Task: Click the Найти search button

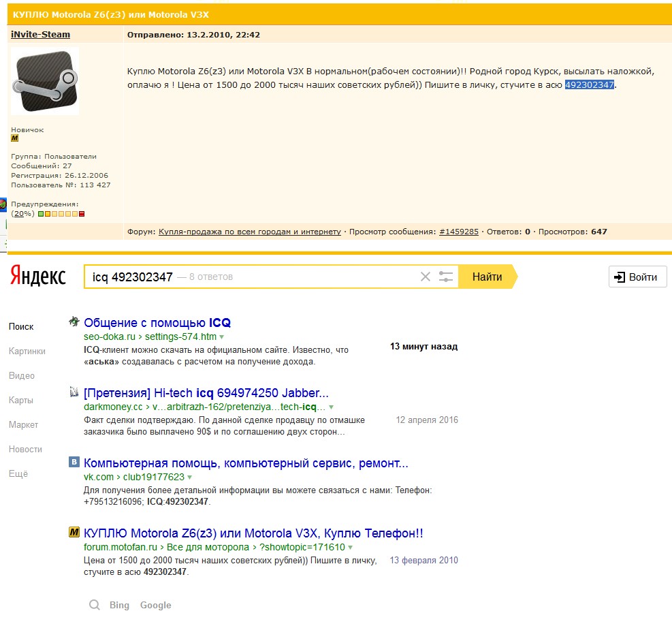Action: pos(487,277)
